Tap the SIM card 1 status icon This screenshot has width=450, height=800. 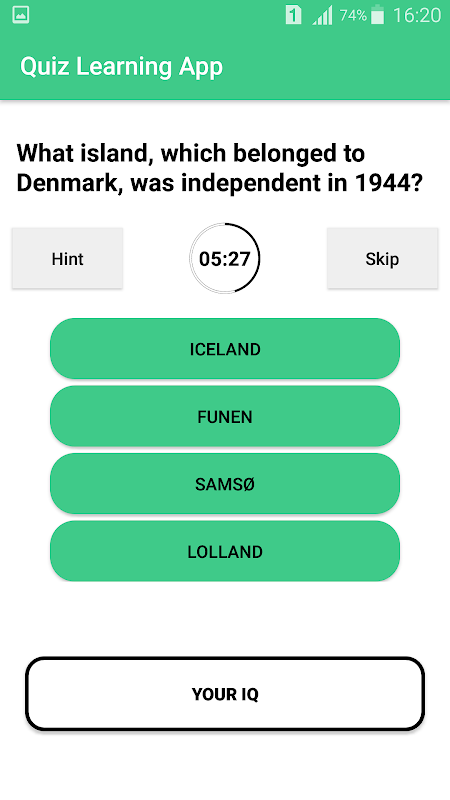click(293, 15)
